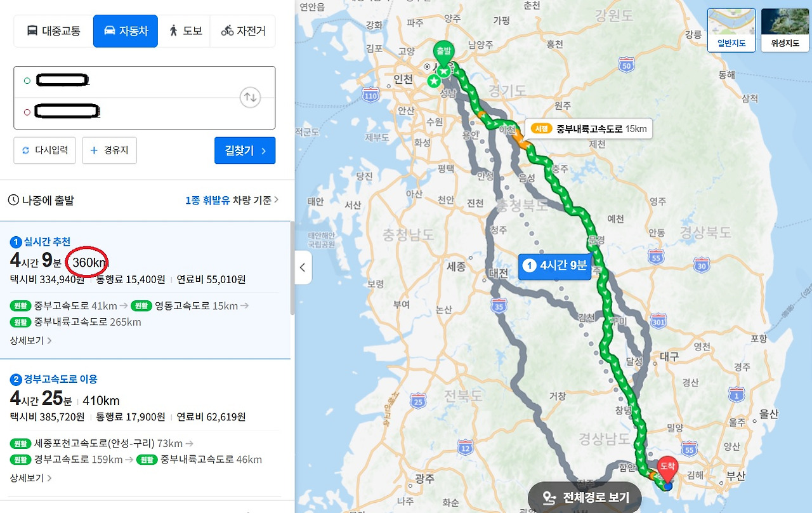Click the 중부내륙고속도로 slow-traffic label on the map
This screenshot has width=812, height=513.
point(589,130)
